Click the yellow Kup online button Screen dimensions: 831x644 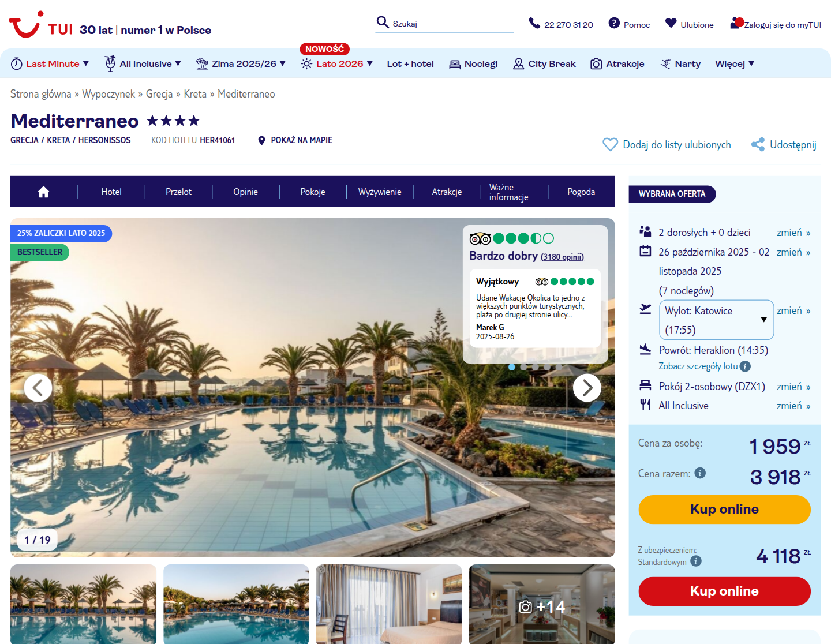pos(724,510)
